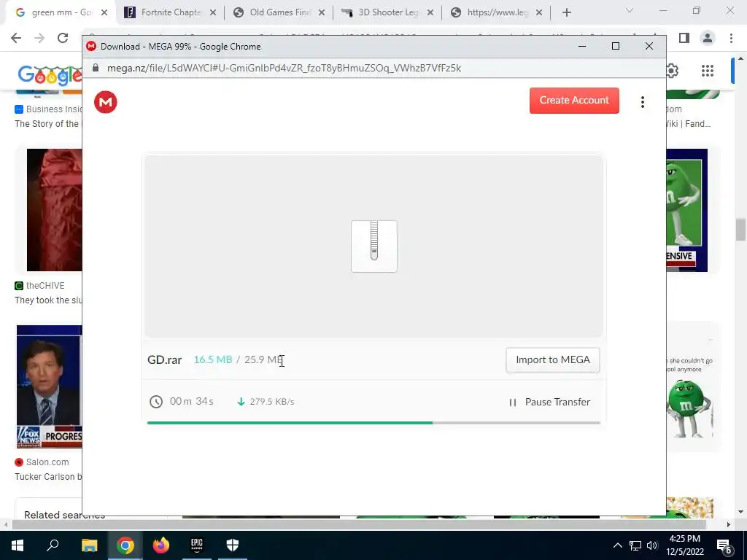Close the Fortnite Chapter tab
The image size is (747, 560).
pos(213,13)
